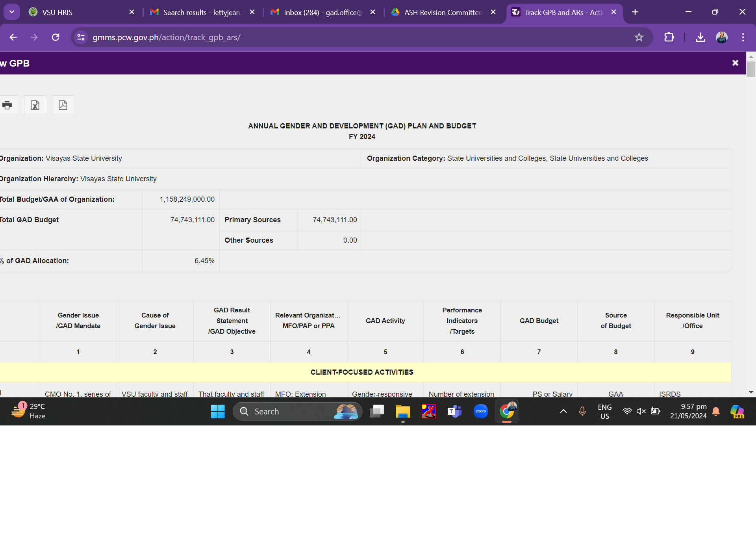
Task: Close the GPB dialog with the X
Action: (735, 63)
